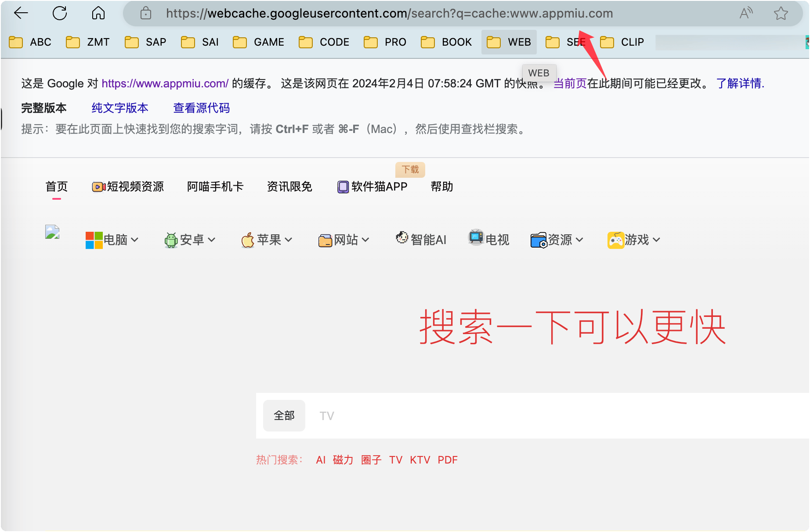Select the 全部 search filter

[284, 415]
